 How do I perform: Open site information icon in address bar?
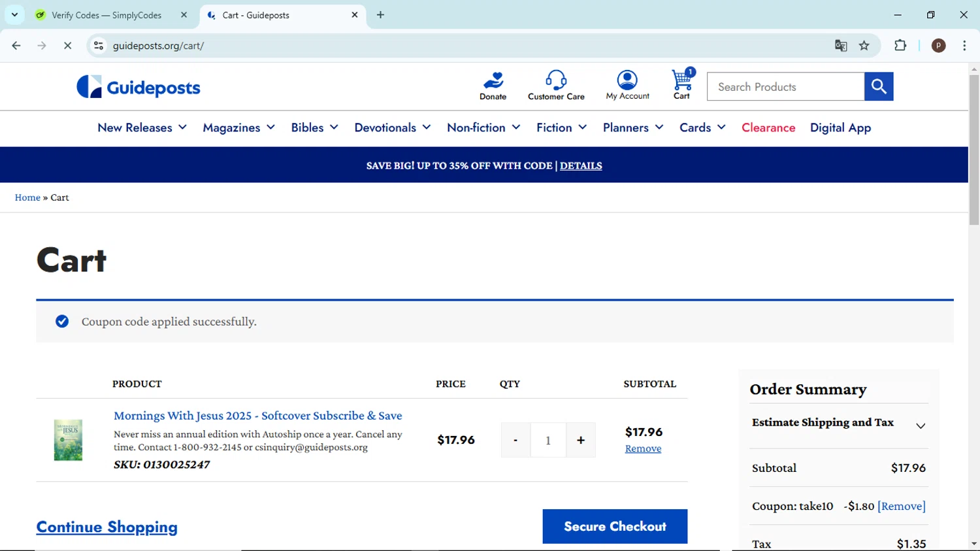point(99,46)
